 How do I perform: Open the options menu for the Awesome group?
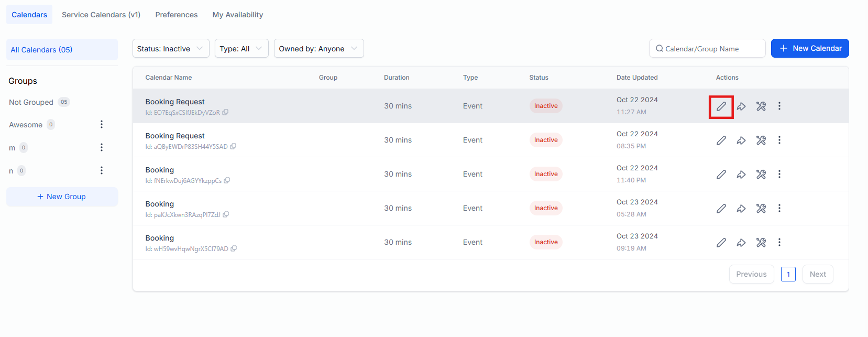102,124
